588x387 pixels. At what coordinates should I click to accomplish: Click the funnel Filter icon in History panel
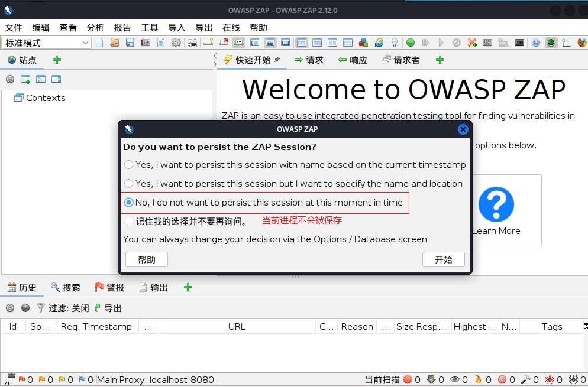[40, 308]
